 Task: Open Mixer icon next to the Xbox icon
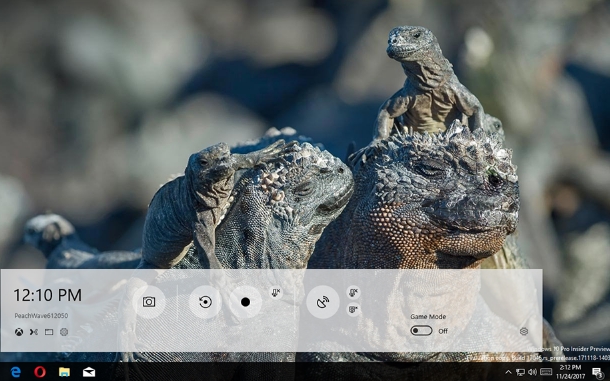34,332
